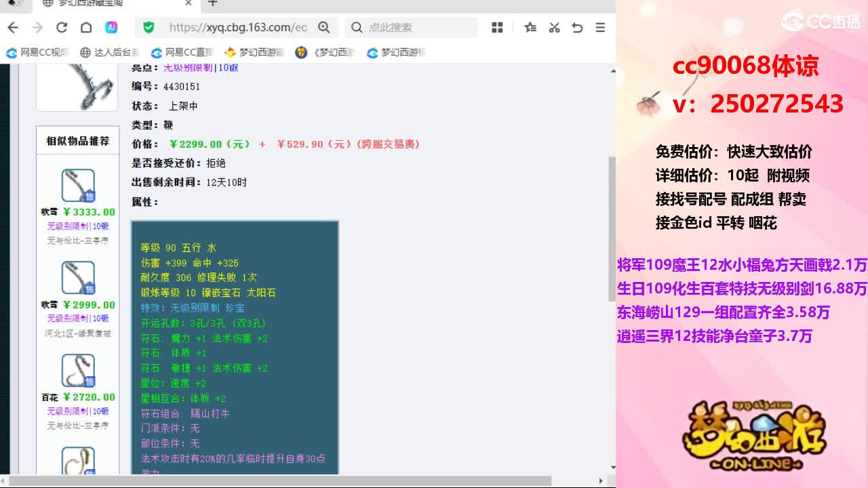Image resolution: width=868 pixels, height=488 pixels.
Task: Click the undo restore arrow icon
Action: pyautogui.click(x=577, y=27)
